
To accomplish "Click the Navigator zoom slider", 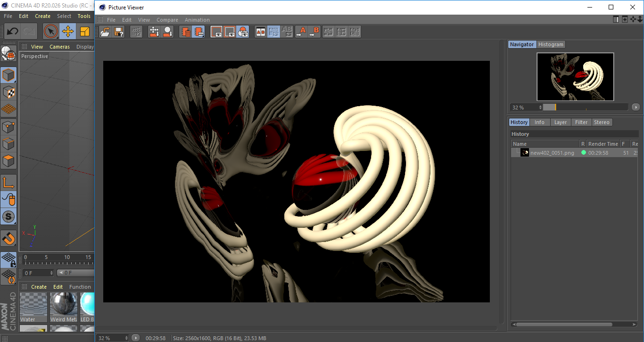I will [586, 107].
